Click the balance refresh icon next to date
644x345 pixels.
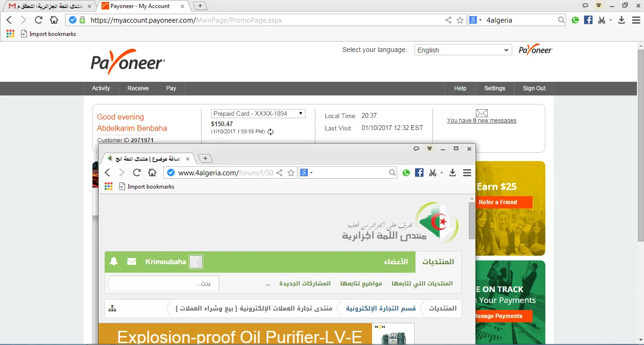point(271,132)
